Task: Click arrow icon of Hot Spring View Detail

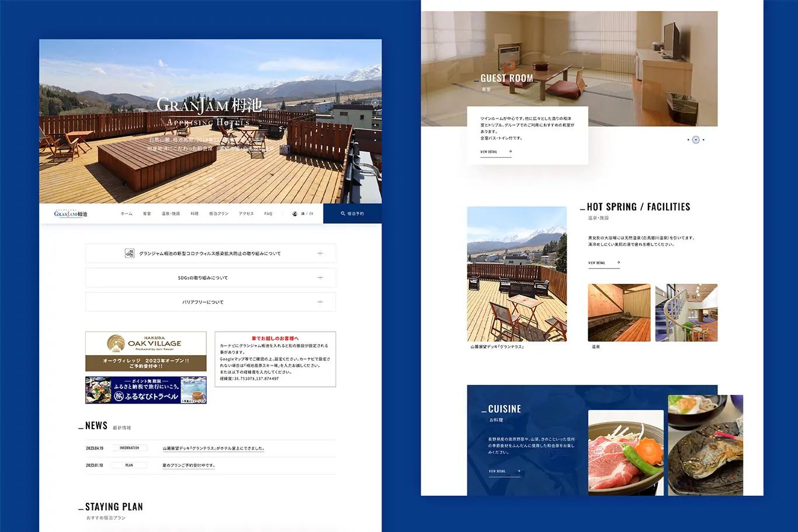Action: 618,263
